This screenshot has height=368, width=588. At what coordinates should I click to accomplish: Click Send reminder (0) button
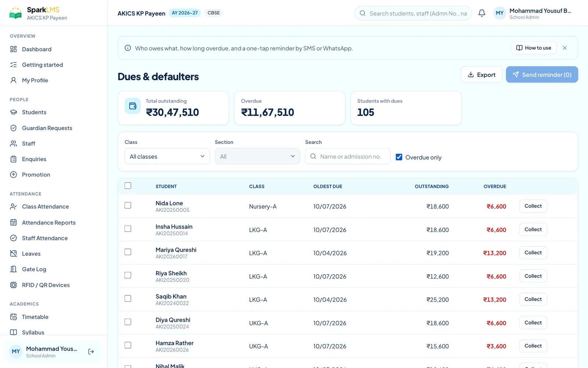pyautogui.click(x=542, y=75)
